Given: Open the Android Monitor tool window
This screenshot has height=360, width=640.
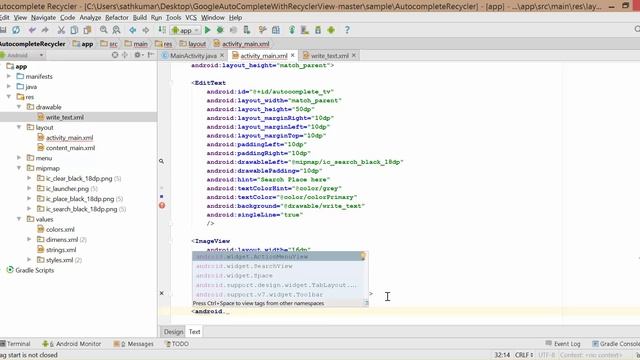Looking at the screenshot, I should click(72, 344).
